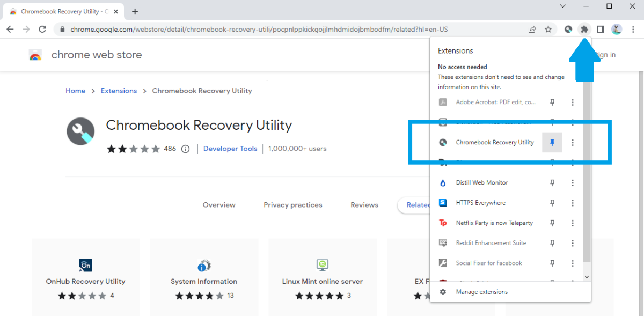Viewport: 644px width, 316px height.
Task: Open more options for Reddit Enhancement Suite
Action: pos(573,243)
